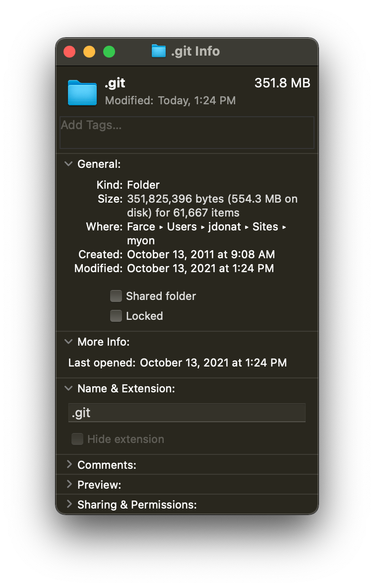The image size is (374, 588).
Task: Close the .git Info window
Action: (x=69, y=51)
